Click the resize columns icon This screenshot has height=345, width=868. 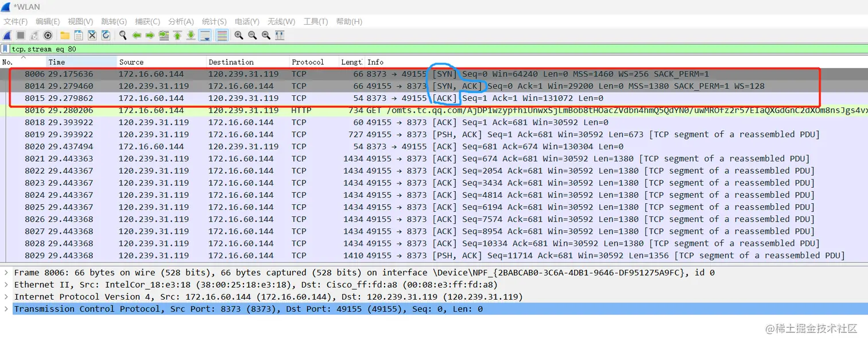point(280,36)
